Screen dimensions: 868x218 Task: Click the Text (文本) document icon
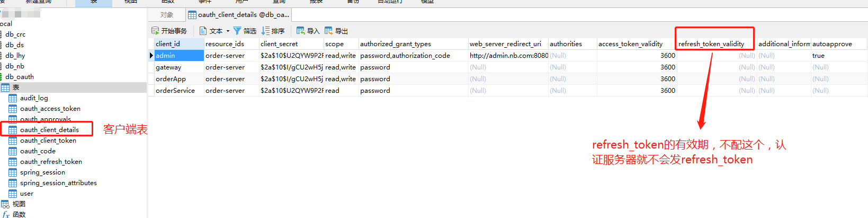[203, 31]
